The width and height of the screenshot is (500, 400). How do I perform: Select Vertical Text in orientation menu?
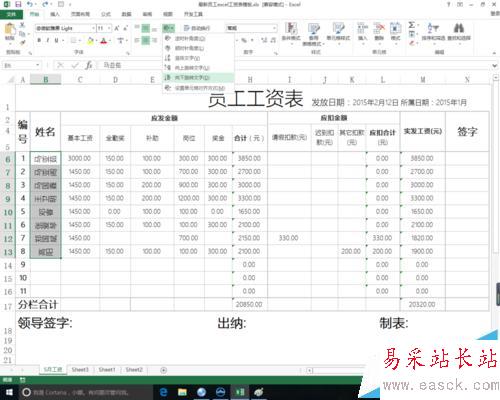pyautogui.click(x=198, y=58)
